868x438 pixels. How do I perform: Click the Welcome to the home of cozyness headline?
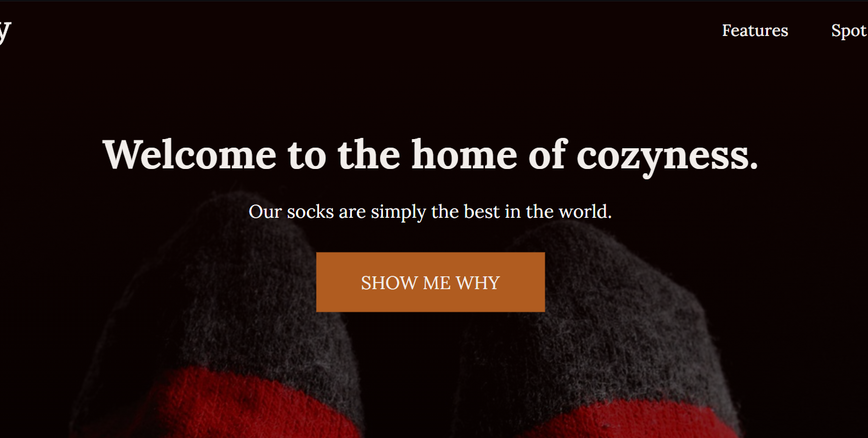pos(431,155)
